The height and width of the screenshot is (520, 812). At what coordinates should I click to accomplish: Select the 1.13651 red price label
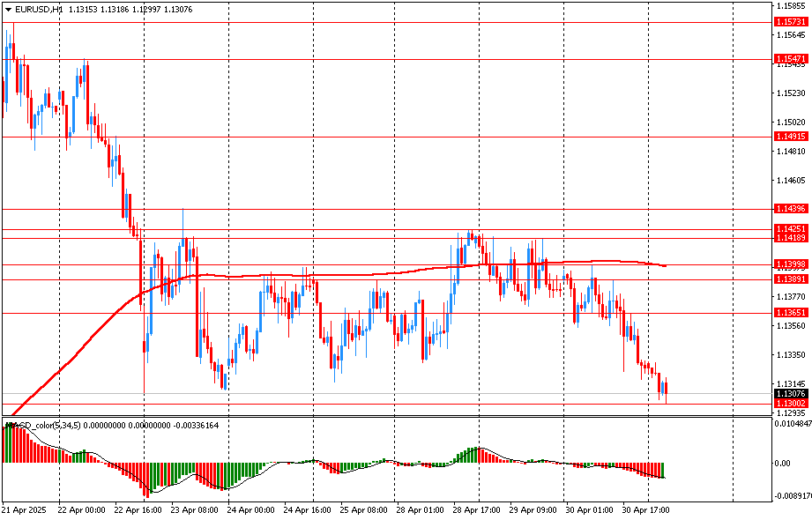click(x=791, y=313)
